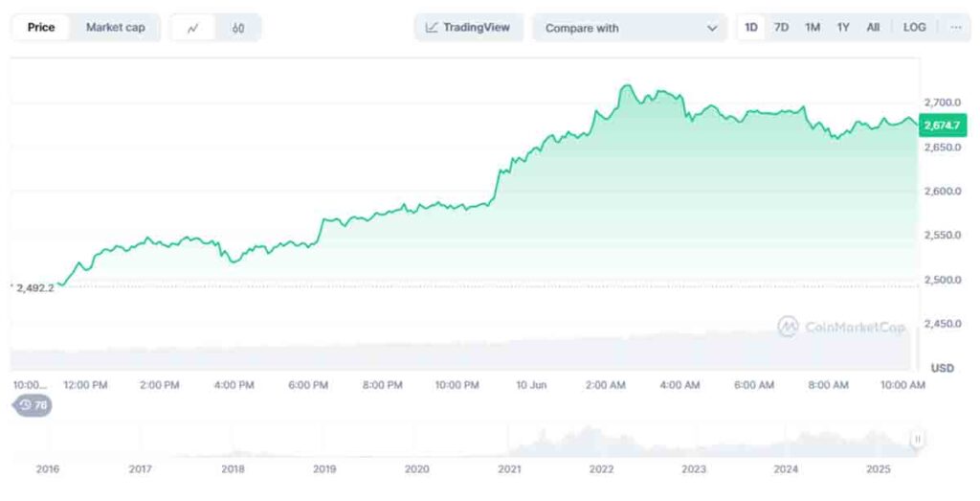This screenshot has height=501, width=980.
Task: Click the 2021 marker on overview timeline
Action: pos(509,468)
